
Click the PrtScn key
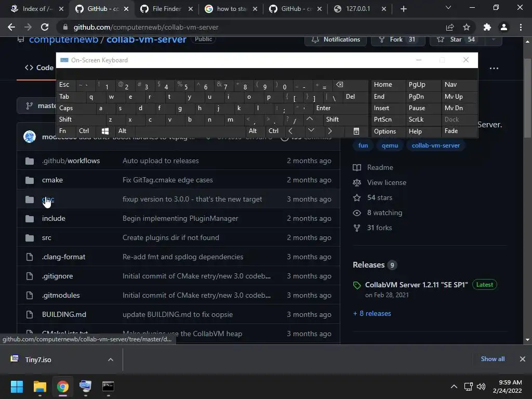pyautogui.click(x=388, y=119)
